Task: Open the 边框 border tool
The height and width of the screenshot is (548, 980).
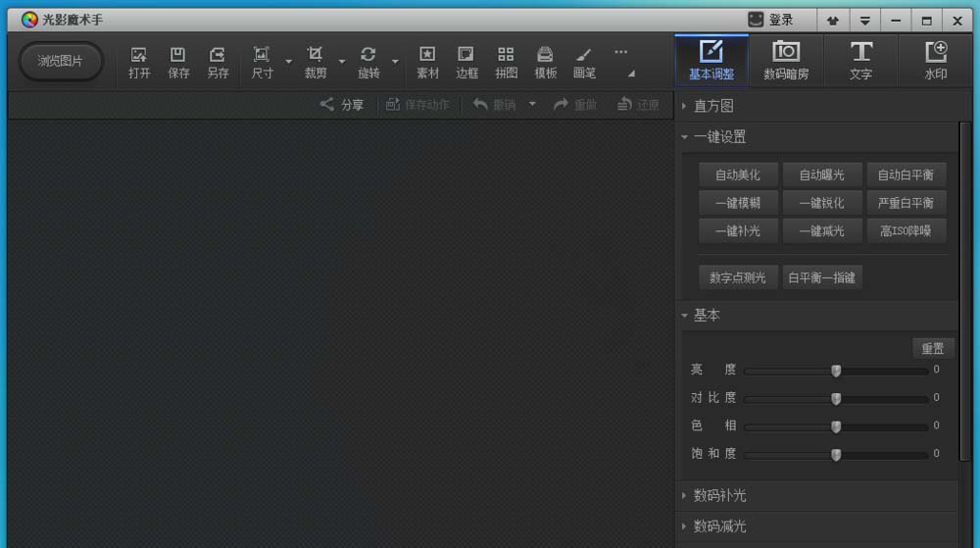Action: pos(466,62)
